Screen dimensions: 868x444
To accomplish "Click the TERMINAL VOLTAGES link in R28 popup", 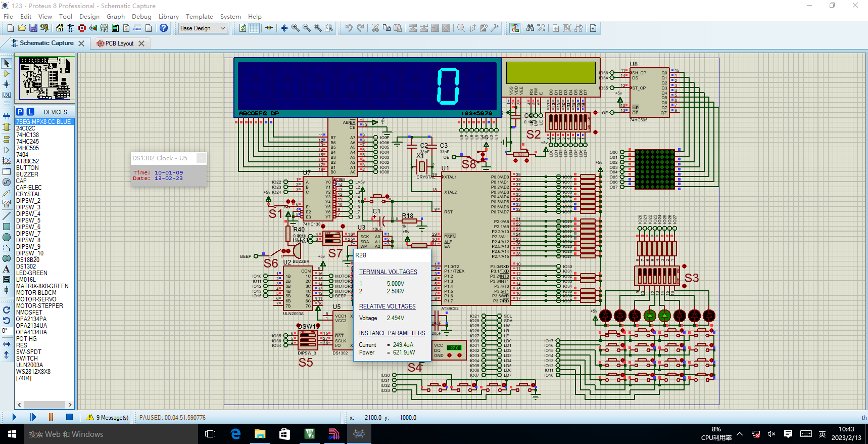I will [x=388, y=272].
